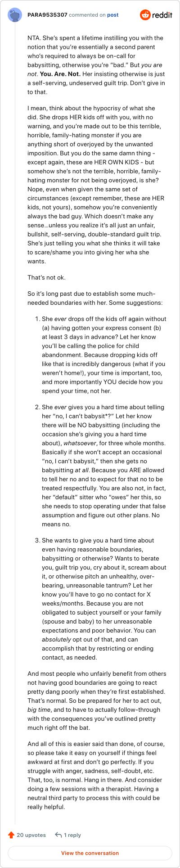Click the reply arrow icon
The width and height of the screenshot is (180, 868).
(x=58, y=835)
